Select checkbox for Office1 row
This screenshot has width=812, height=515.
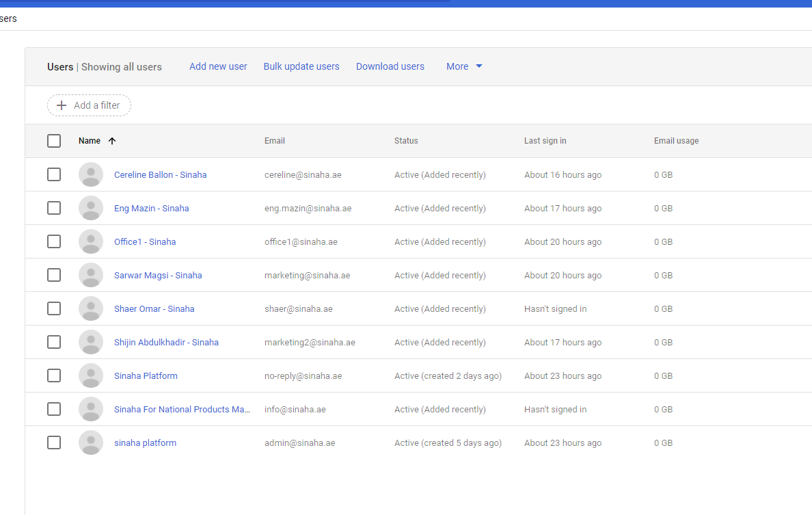[54, 241]
